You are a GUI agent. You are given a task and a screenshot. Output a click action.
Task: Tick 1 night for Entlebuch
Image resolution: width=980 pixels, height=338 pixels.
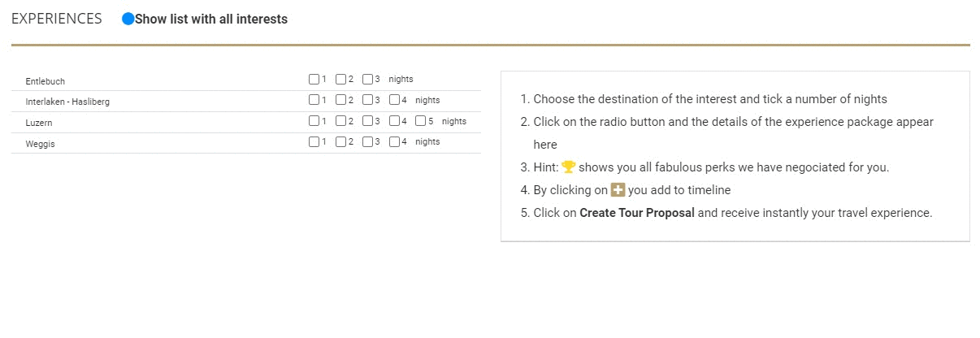tap(314, 80)
